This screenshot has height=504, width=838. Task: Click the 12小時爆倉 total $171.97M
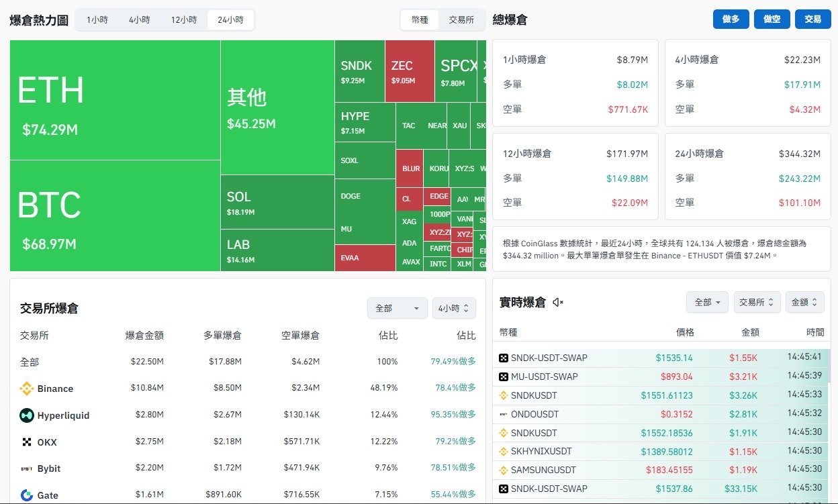pyautogui.click(x=626, y=154)
